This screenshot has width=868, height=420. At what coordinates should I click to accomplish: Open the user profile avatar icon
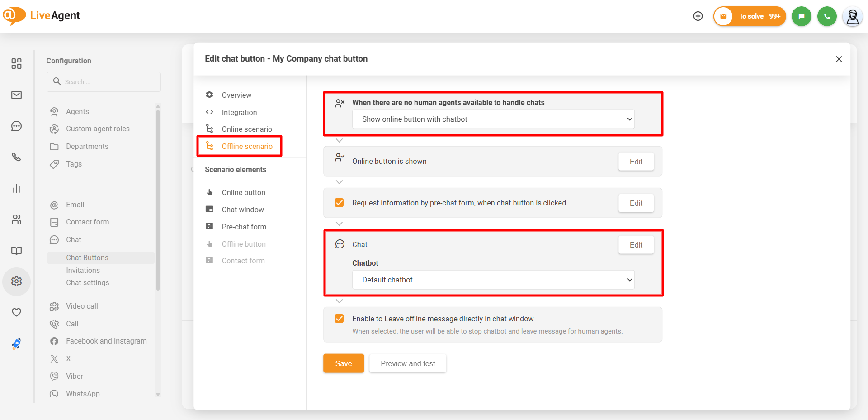click(852, 17)
